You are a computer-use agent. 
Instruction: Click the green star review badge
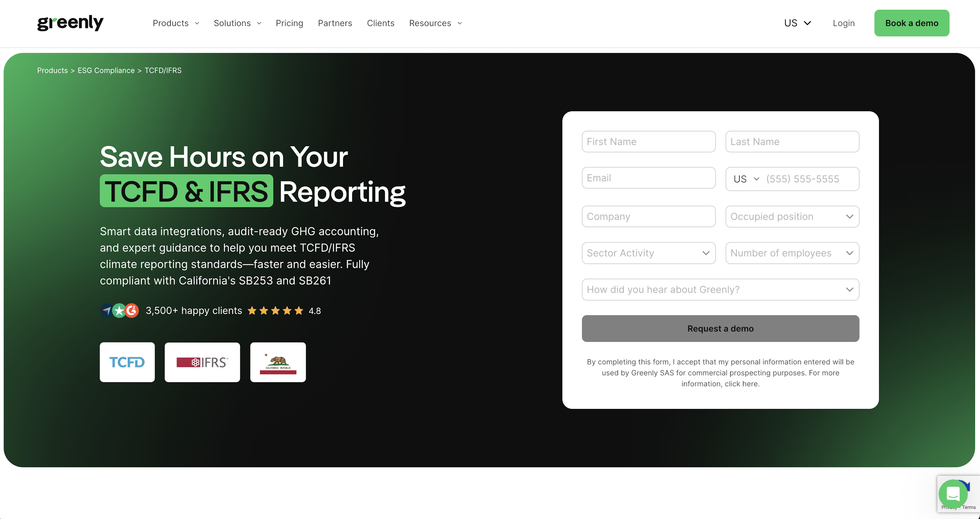click(x=120, y=311)
